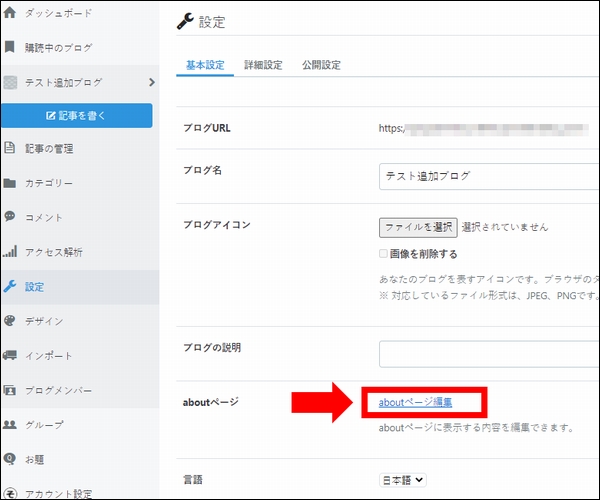Open ブログメンバー in the sidebar
This screenshot has width=600, height=500.
pos(59,391)
